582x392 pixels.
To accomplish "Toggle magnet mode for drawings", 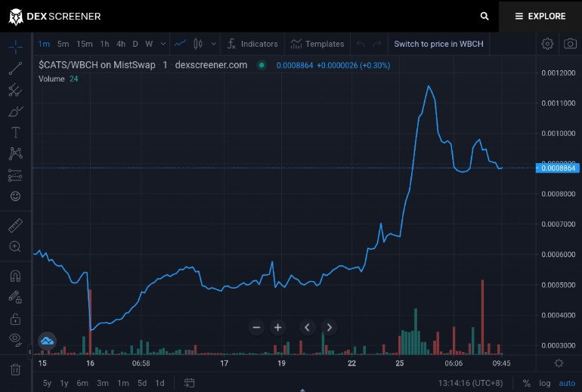I will pos(15,276).
